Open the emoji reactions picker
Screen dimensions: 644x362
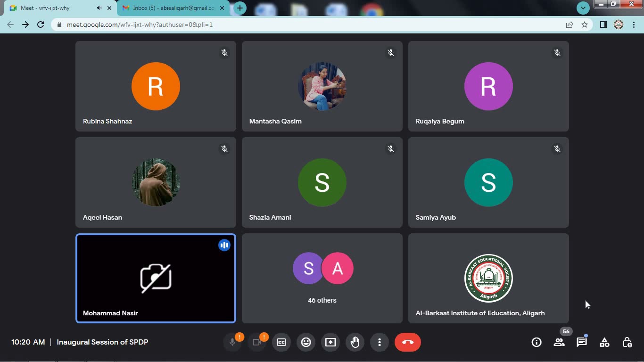click(306, 342)
